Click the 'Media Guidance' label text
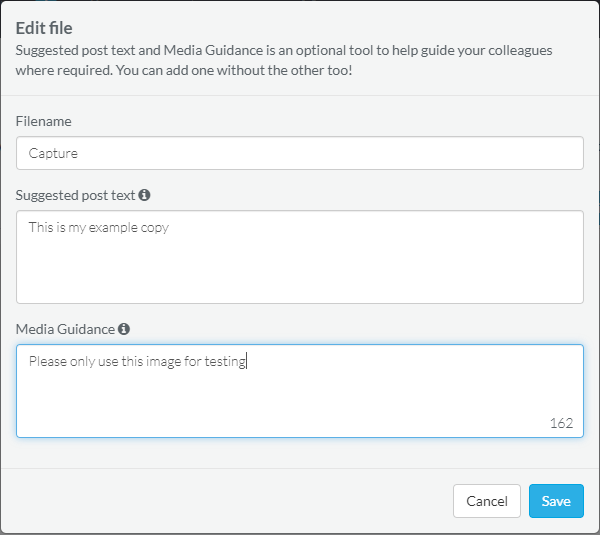Image resolution: width=600 pixels, height=535 pixels. 65,329
